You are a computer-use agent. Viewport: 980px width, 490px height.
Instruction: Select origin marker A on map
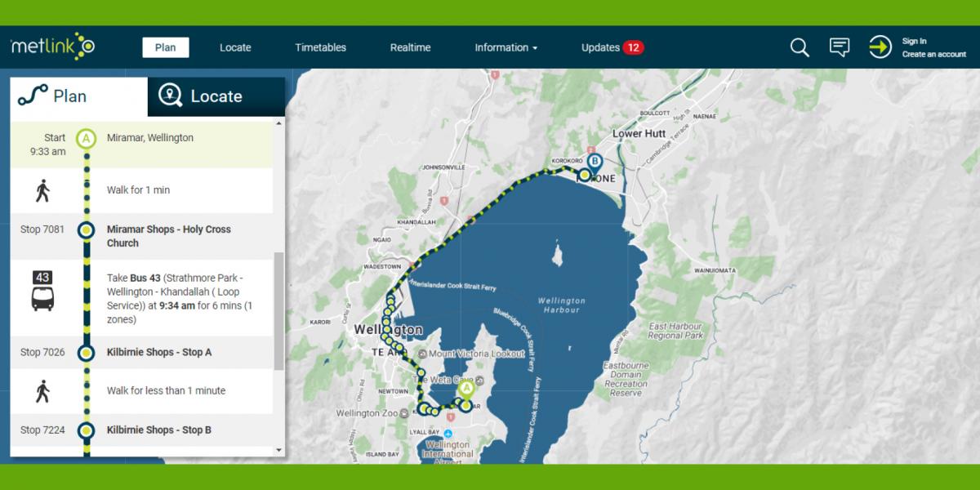(467, 390)
